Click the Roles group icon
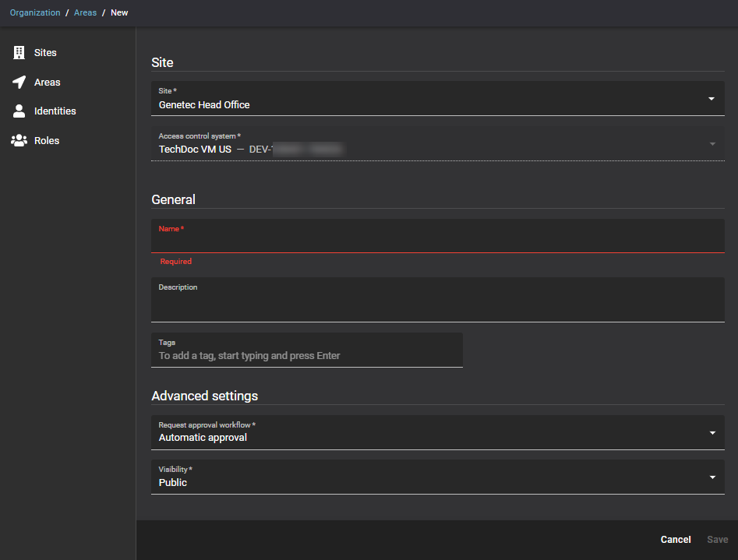738x560 pixels. click(19, 141)
